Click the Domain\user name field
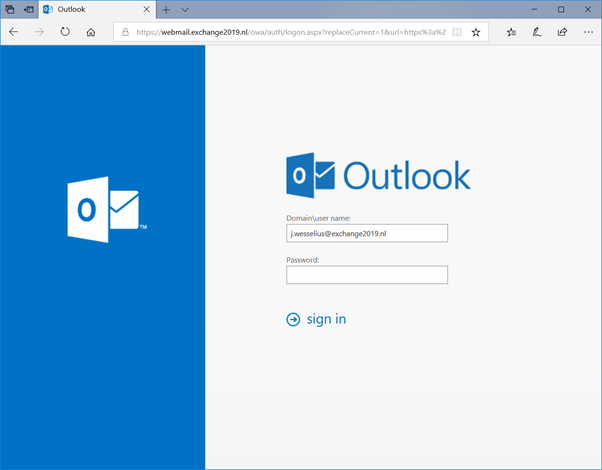Screen dimensions: 602x470 [x=366, y=233]
